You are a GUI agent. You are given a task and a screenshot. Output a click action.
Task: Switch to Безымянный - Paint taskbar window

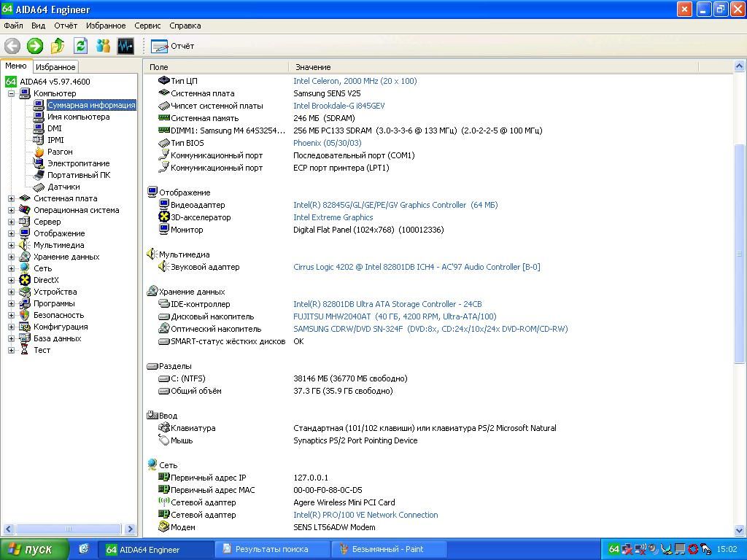pos(388,549)
